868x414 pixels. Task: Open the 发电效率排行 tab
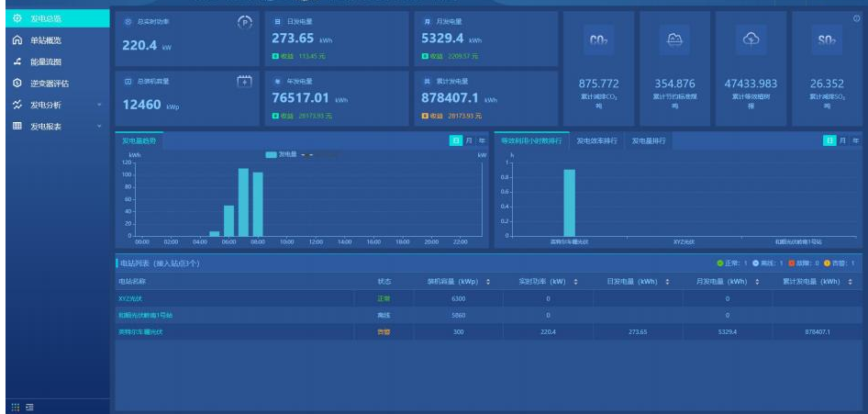pos(596,141)
